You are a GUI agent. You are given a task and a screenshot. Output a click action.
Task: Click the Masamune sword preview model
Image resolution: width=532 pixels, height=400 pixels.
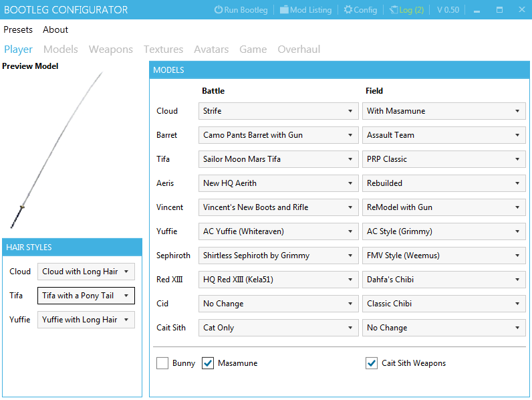coord(56,150)
